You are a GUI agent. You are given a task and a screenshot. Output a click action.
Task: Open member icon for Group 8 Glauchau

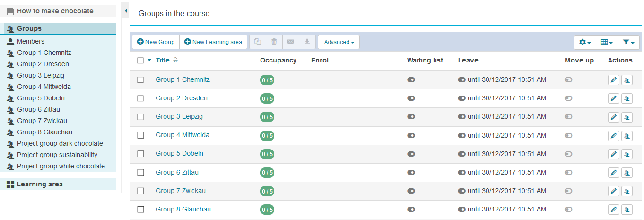627,209
